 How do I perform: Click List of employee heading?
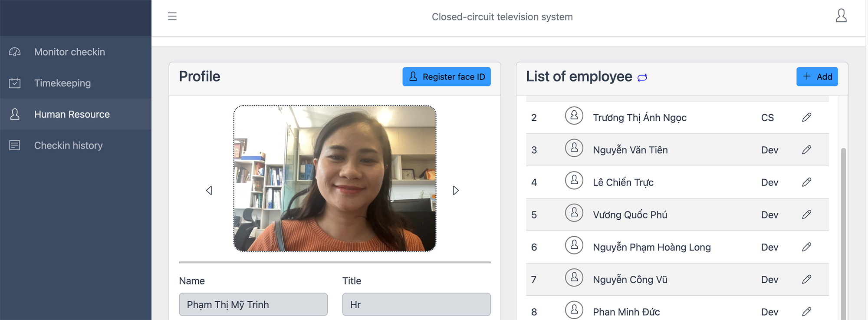(579, 76)
